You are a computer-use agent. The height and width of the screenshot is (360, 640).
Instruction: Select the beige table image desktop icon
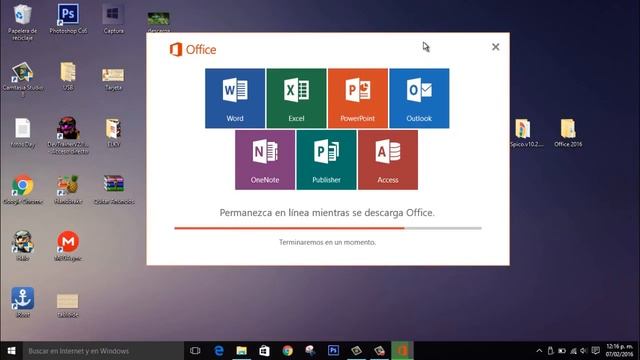(x=68, y=304)
